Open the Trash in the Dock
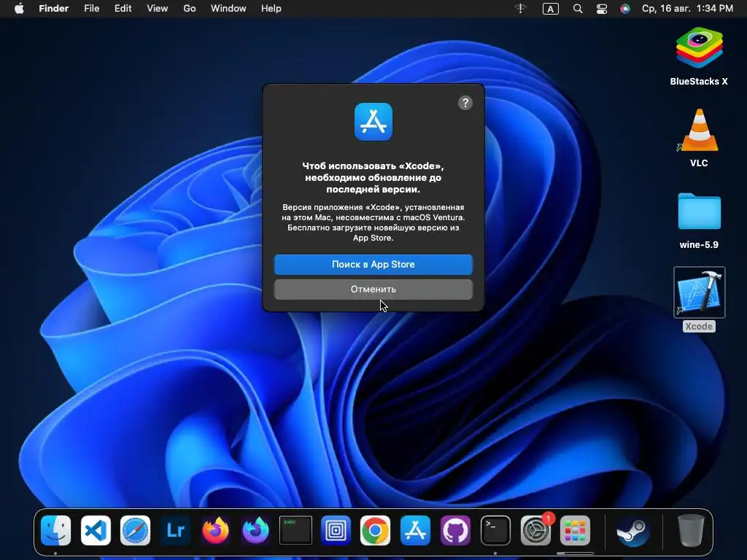Image resolution: width=747 pixels, height=560 pixels. click(x=691, y=530)
